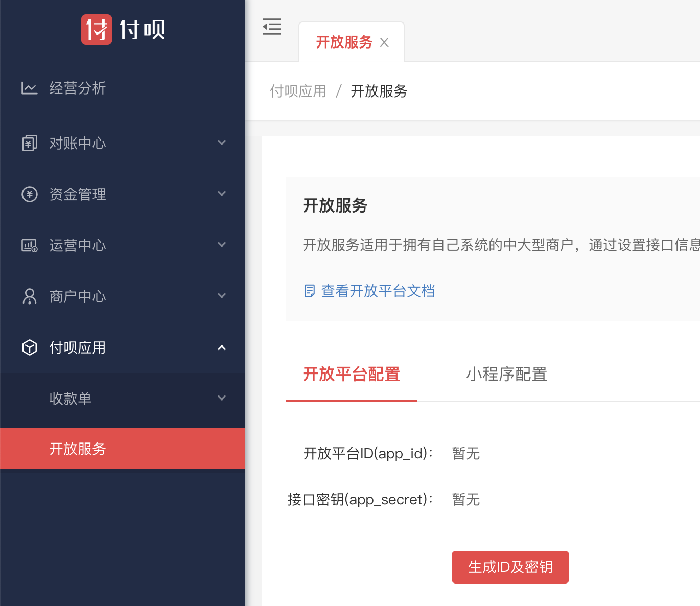The width and height of the screenshot is (700, 606).
Task: Open the 资金管理 menu item
Action: click(123, 194)
